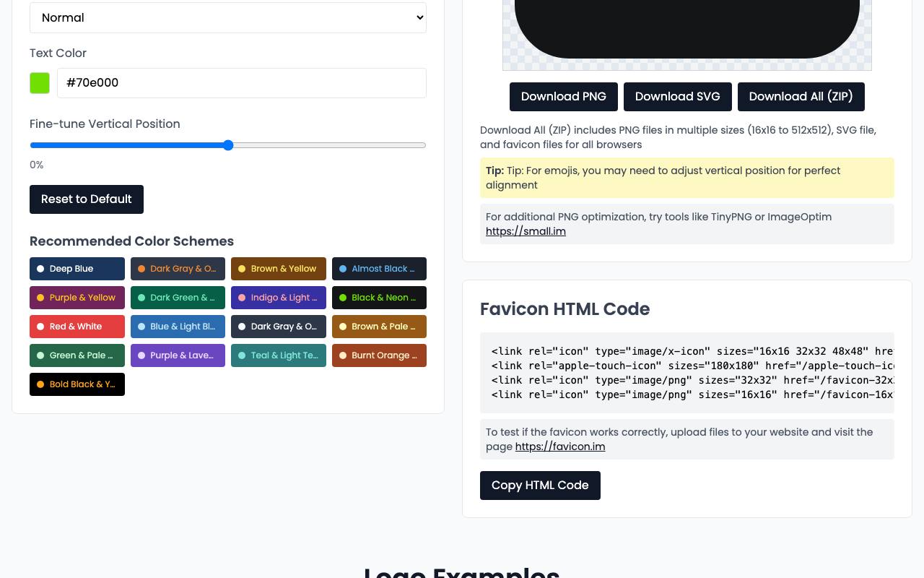Apply the orange-text Dark Gray & O… scheme
Viewport: 924px width, 578px height.
(178, 269)
